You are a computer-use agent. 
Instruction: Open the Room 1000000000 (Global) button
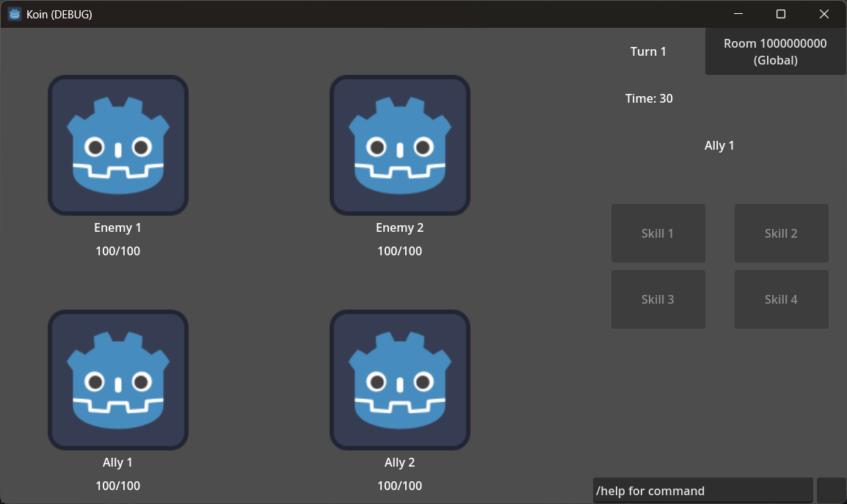pos(775,51)
